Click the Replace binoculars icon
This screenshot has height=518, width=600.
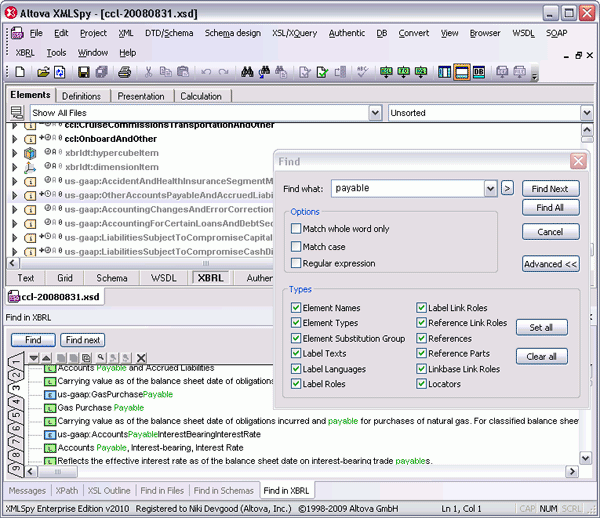pyautogui.click(x=281, y=72)
